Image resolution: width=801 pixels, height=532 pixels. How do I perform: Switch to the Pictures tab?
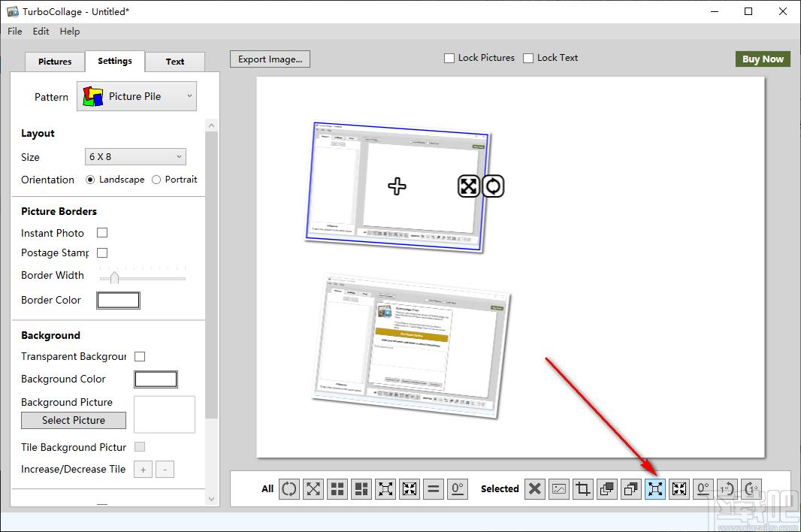(55, 62)
